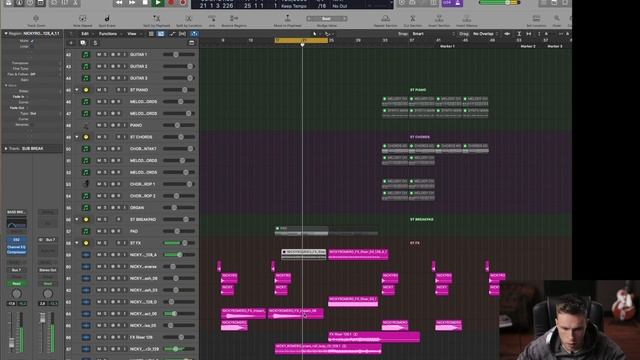Click the Stereo Out output slot
Viewport: 640px width, 360px height.
[48, 270]
